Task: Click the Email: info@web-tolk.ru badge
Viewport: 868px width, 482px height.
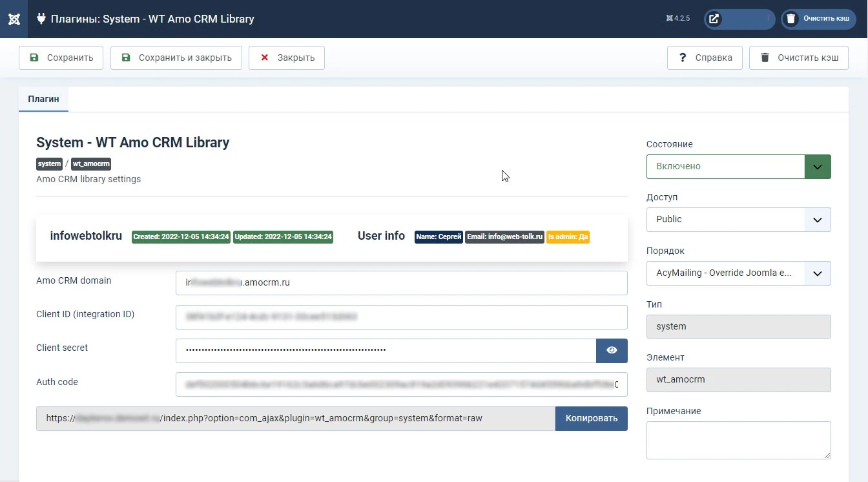Action: [x=504, y=236]
